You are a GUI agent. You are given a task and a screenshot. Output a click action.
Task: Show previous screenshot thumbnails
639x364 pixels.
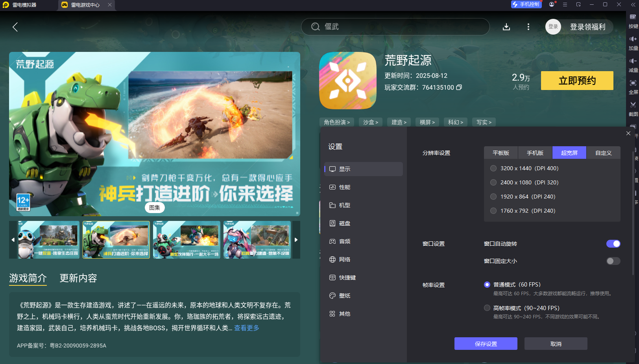[13, 240]
